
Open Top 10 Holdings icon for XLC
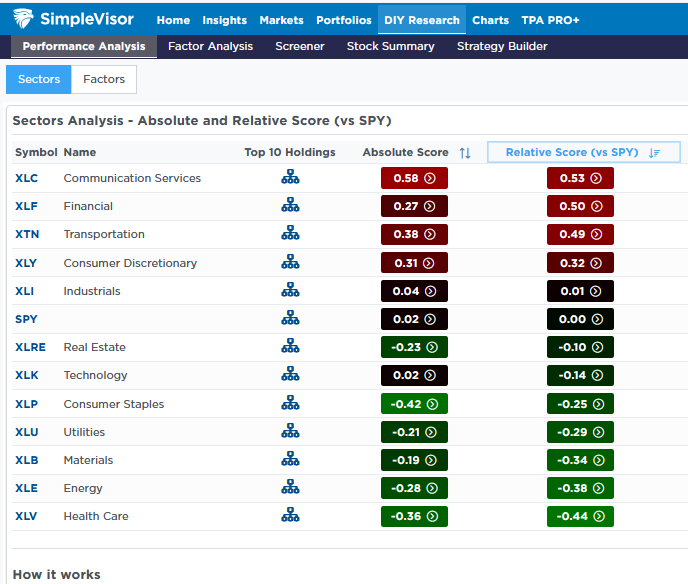tap(290, 178)
